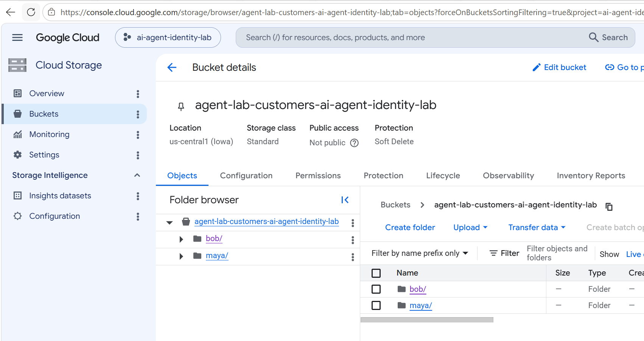
Task: Click the Edit bucket button
Action: coord(559,67)
